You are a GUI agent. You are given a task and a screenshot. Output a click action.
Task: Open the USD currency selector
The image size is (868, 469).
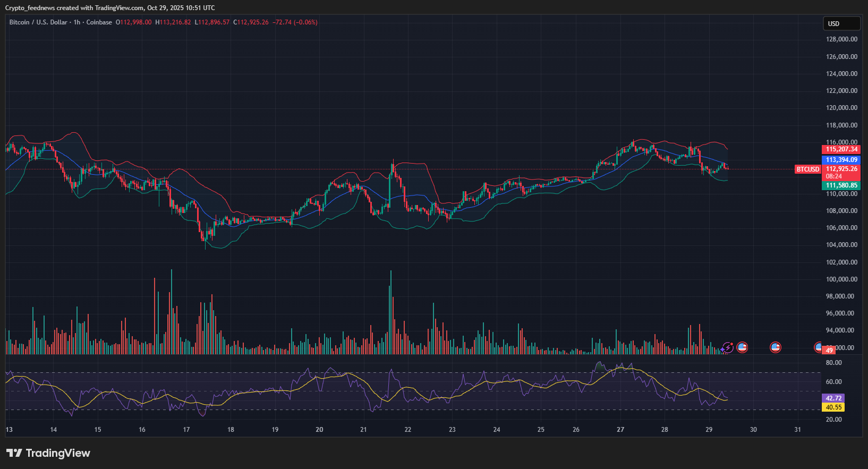point(841,23)
